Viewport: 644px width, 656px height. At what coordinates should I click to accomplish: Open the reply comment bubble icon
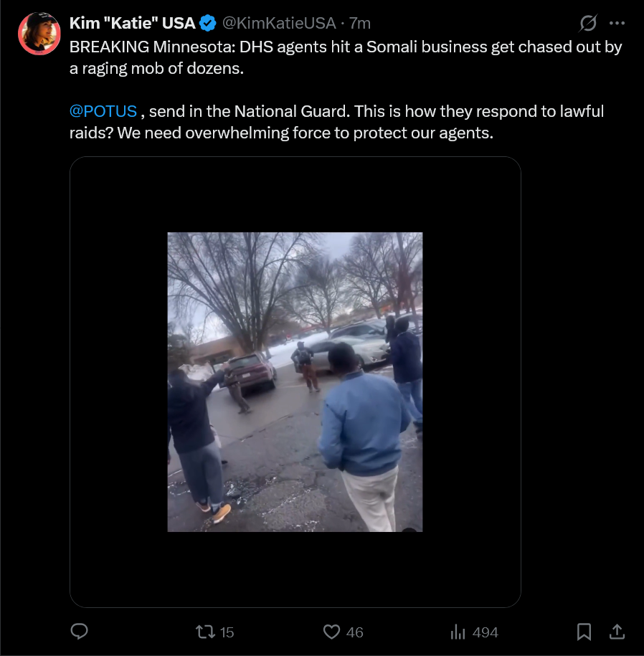[x=79, y=632]
